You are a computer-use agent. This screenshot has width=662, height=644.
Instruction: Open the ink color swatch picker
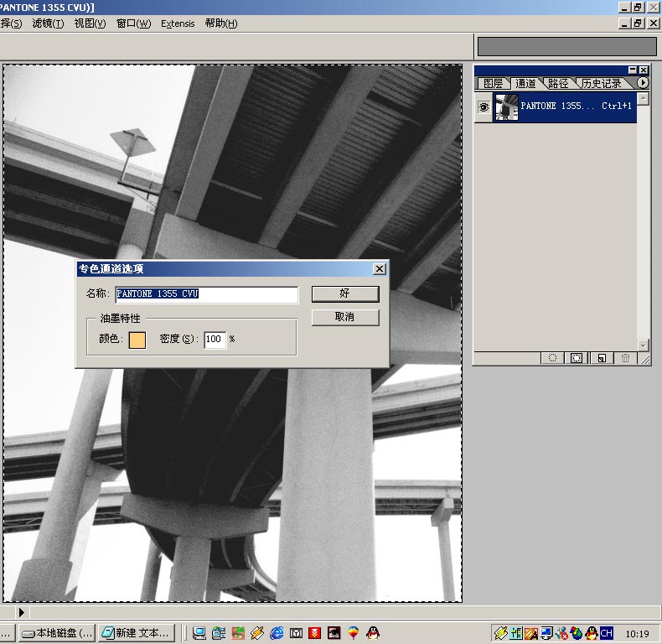pyautogui.click(x=137, y=340)
